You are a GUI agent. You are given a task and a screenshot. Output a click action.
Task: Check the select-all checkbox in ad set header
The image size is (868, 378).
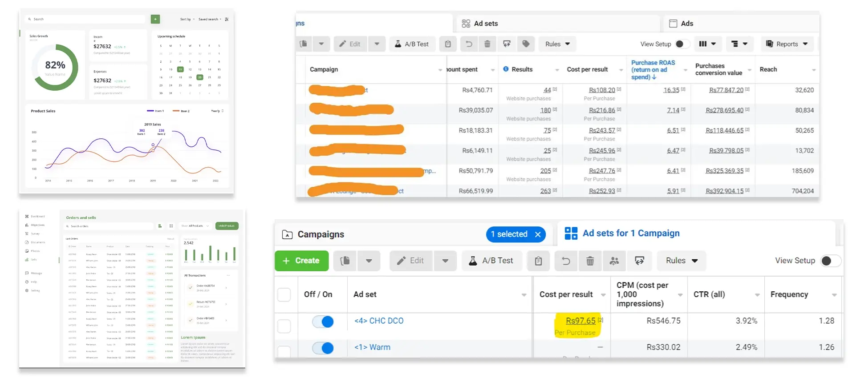284,294
